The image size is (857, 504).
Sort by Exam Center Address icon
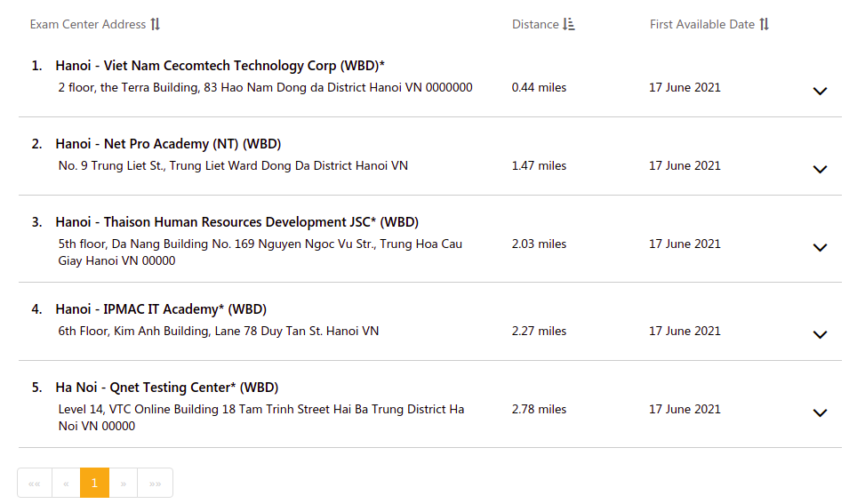click(x=156, y=25)
